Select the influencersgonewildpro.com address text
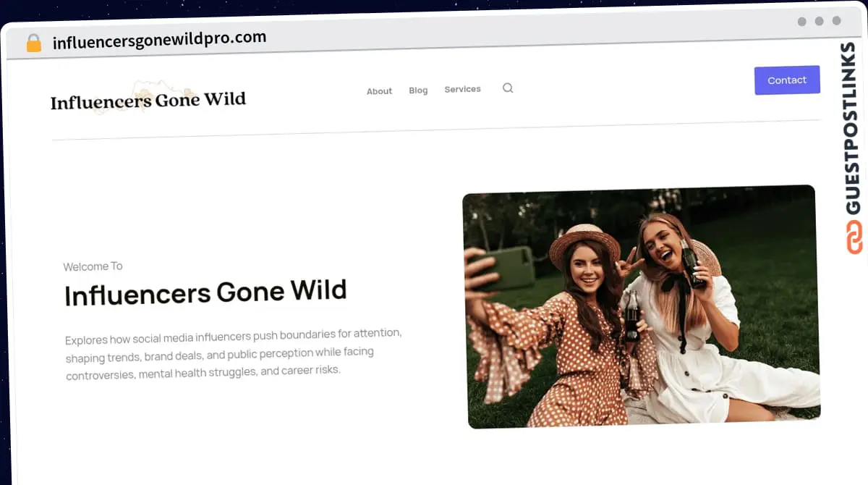 click(x=159, y=39)
